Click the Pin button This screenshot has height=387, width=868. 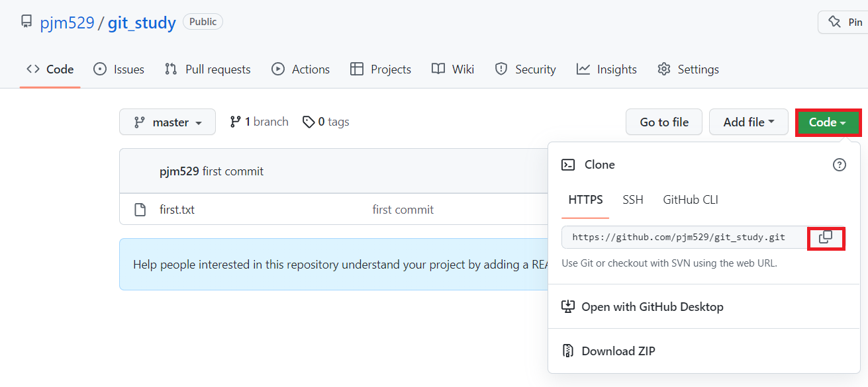coord(844,22)
